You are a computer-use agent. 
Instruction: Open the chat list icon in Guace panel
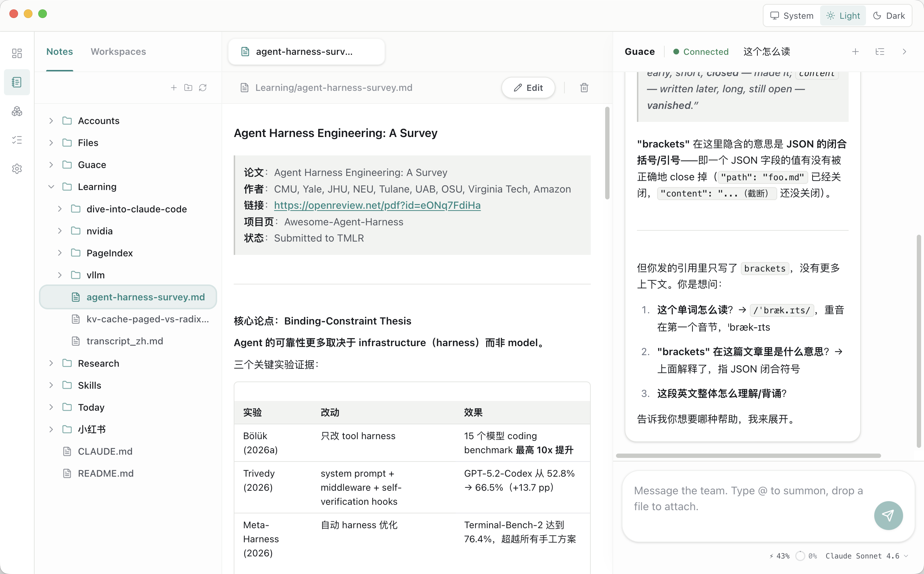point(880,52)
